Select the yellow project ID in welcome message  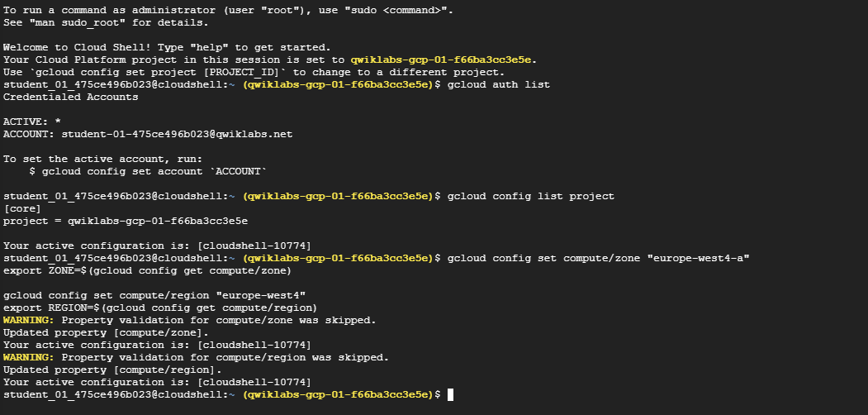pos(443,60)
